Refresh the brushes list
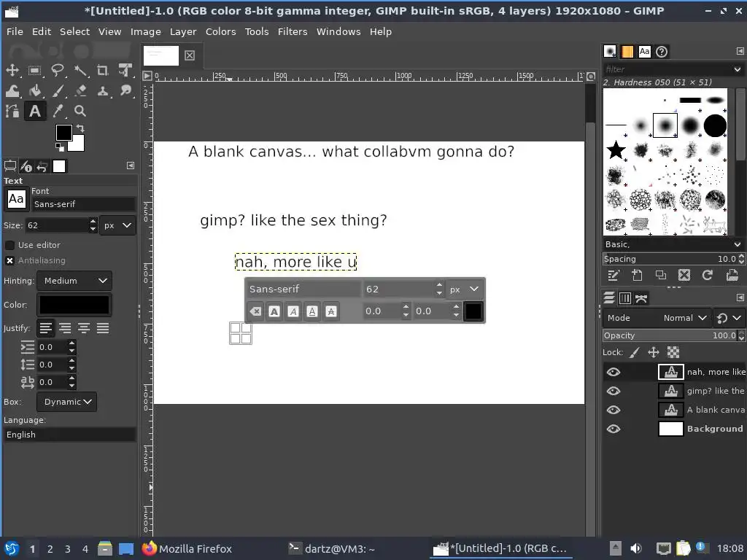Image resolution: width=747 pixels, height=560 pixels. coord(708,275)
